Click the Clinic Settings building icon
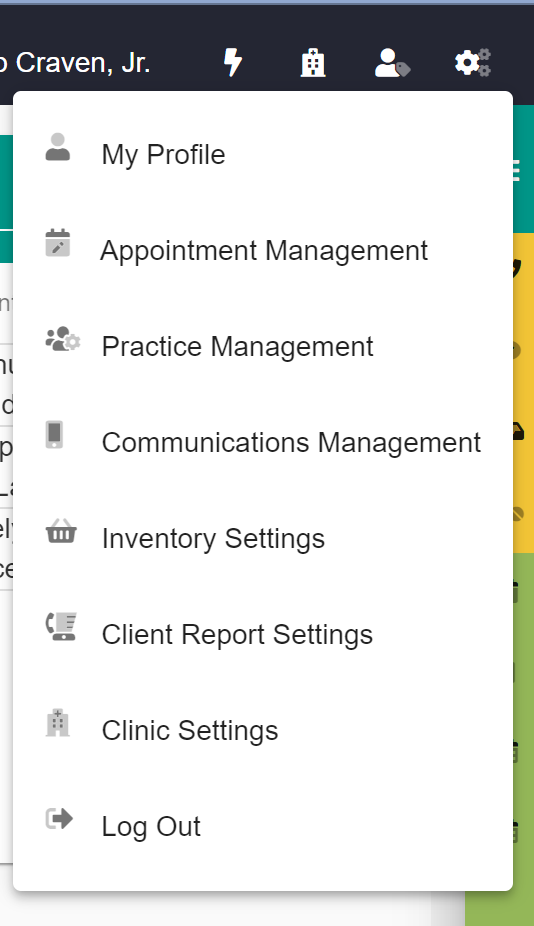Image resolution: width=534 pixels, height=926 pixels. click(58, 723)
